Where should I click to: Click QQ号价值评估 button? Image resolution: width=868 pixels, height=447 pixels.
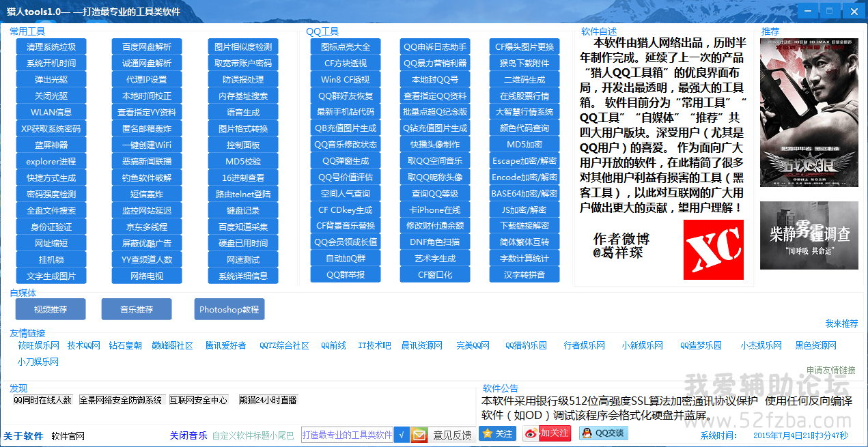(346, 177)
